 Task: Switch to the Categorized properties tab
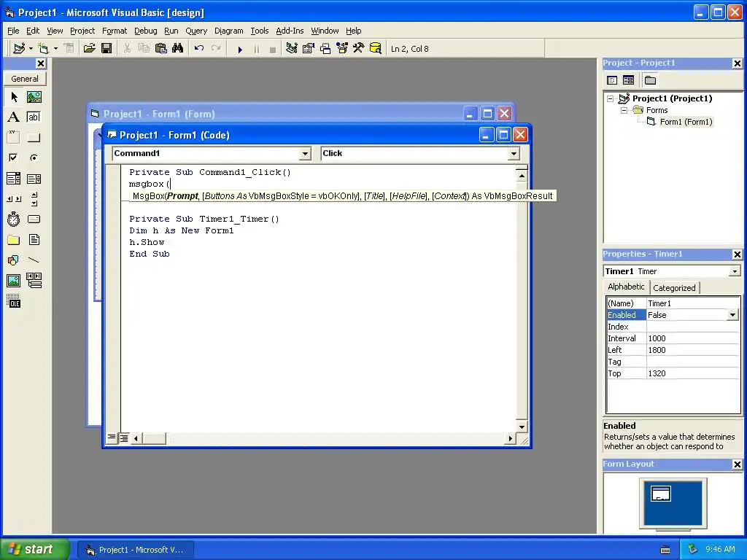[674, 287]
